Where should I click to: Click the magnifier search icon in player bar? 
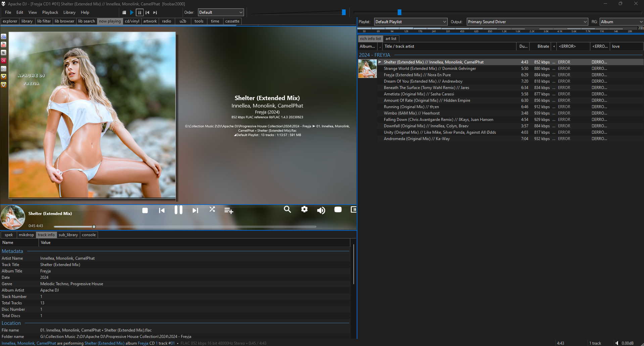click(x=287, y=209)
